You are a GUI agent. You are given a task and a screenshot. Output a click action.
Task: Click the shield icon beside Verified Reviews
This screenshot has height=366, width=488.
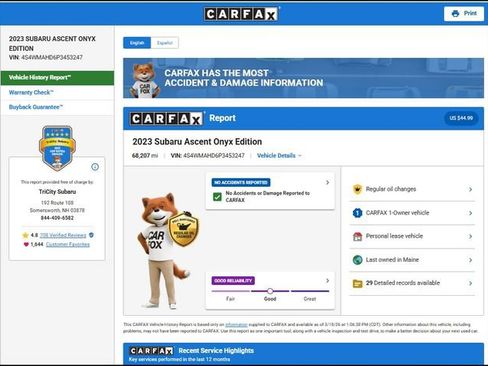(x=91, y=235)
